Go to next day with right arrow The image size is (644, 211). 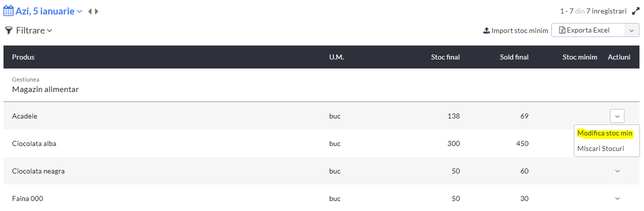[96, 11]
